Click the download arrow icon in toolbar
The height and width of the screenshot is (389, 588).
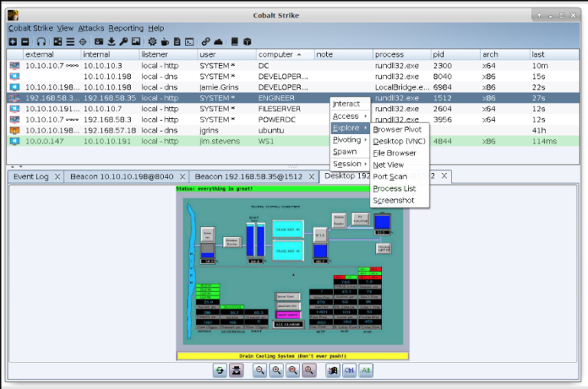coord(112,41)
